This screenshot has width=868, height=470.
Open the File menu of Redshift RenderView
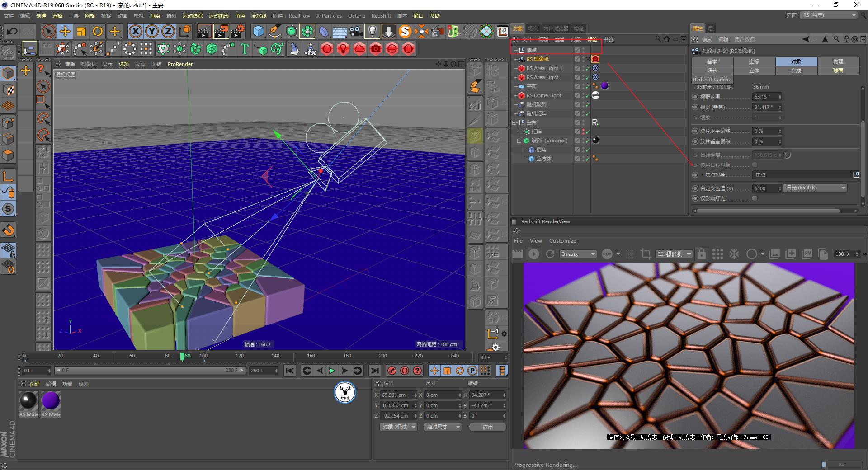pos(518,240)
